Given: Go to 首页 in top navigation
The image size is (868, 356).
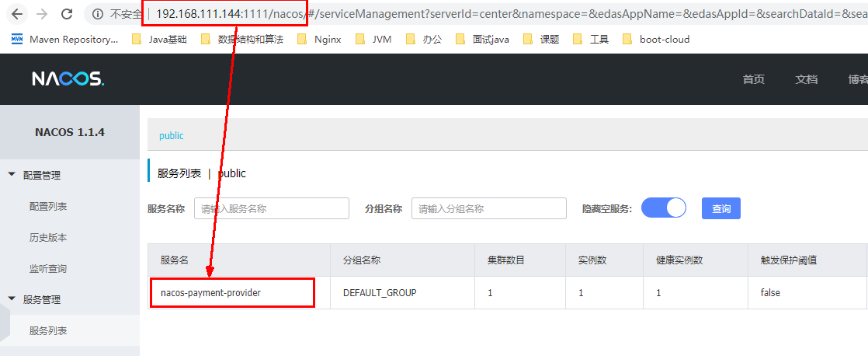Looking at the screenshot, I should click(753, 79).
